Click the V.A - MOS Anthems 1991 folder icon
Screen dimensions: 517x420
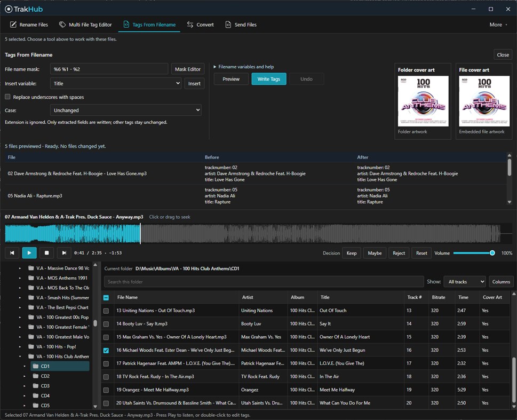click(x=31, y=278)
